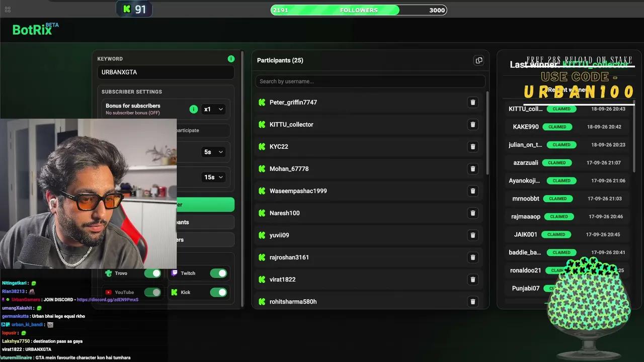
Task: Click Kick platform icon in settings
Action: [x=174, y=292]
